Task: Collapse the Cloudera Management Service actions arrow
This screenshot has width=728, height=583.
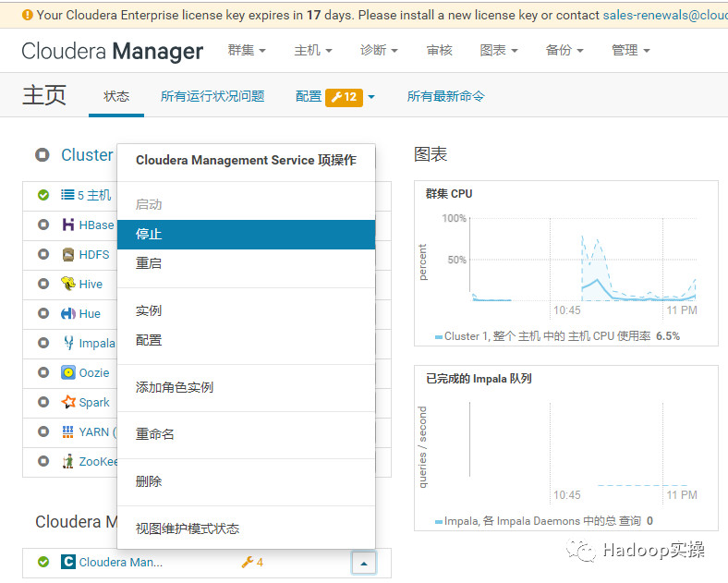Action: [364, 562]
